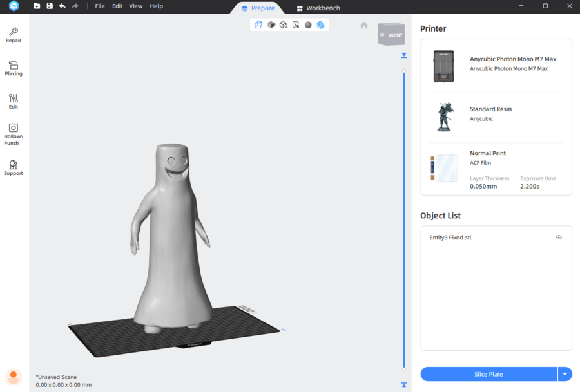
Task: Open the Repair tool
Action: pyautogui.click(x=14, y=35)
